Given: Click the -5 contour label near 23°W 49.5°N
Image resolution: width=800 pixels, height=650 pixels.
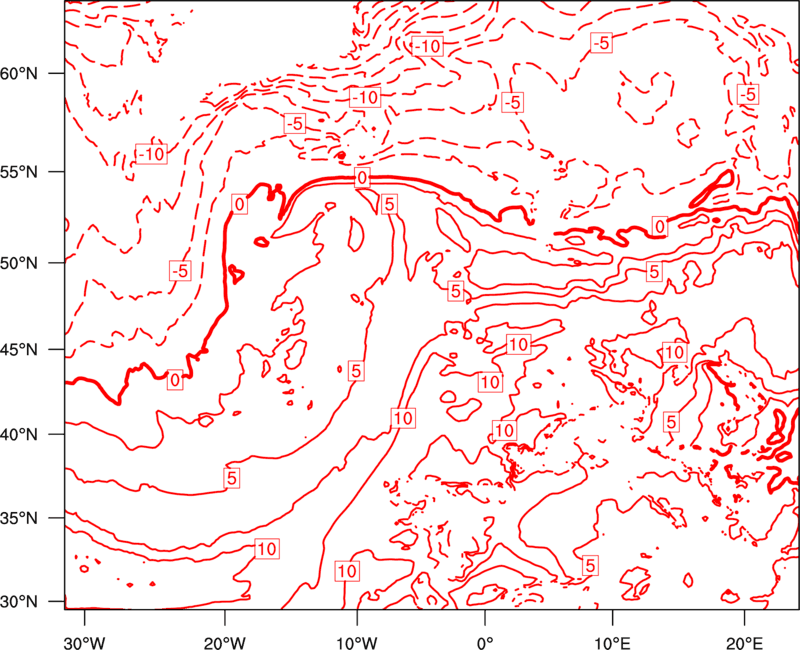Looking at the screenshot, I should coord(180,270).
